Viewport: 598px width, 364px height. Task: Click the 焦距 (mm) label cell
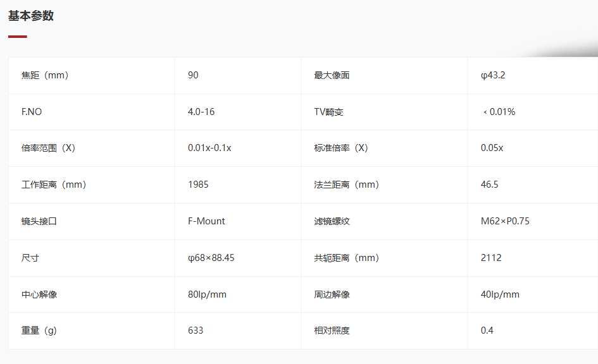click(x=92, y=75)
